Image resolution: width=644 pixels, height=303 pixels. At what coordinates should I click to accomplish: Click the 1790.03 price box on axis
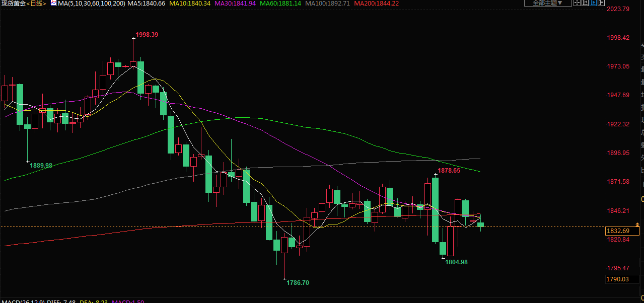coord(618,279)
